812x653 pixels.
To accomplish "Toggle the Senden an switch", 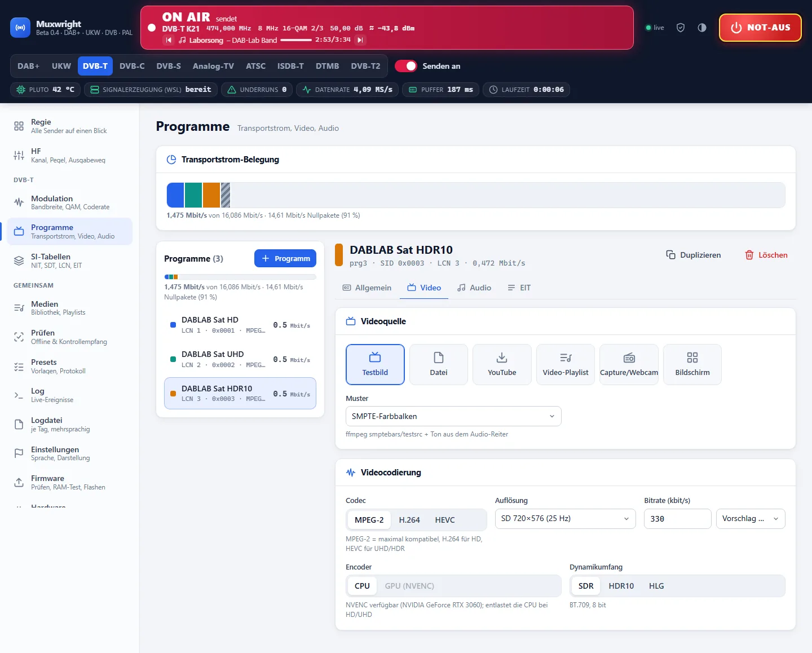I will [x=405, y=66].
